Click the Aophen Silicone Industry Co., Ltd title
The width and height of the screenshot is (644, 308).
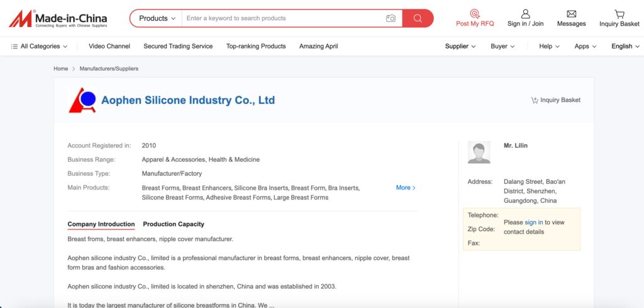[x=188, y=100]
